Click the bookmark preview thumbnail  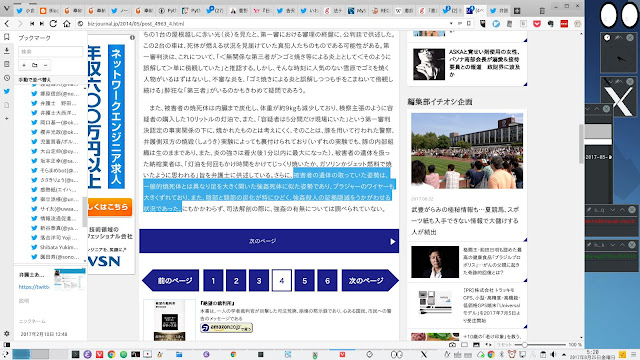point(69,279)
